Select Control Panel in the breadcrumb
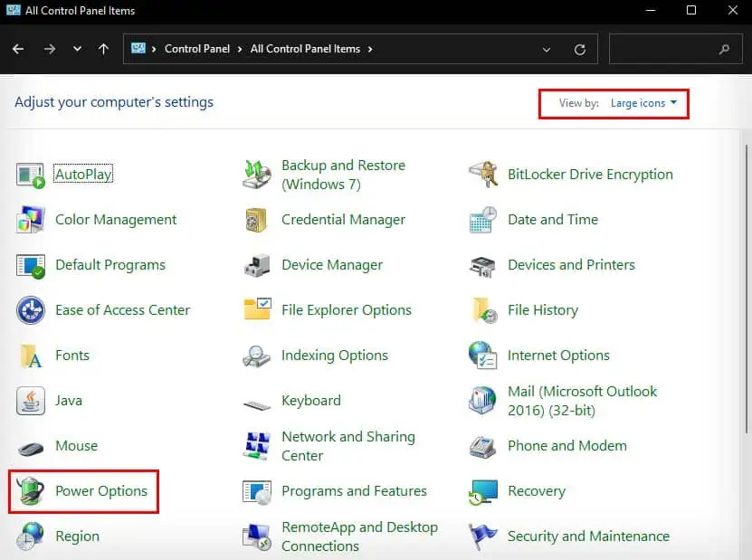Image resolution: width=752 pixels, height=560 pixels. (198, 49)
